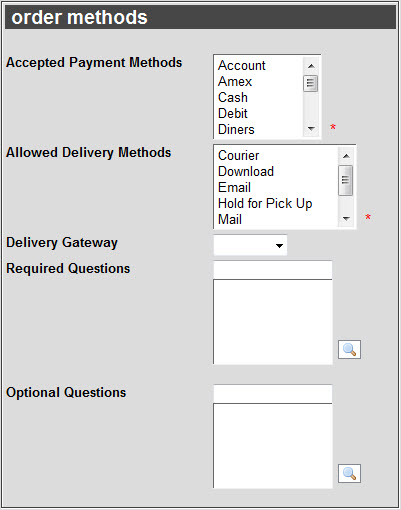Screen dimensions: 401x510
Task: Open the Required Questions search magnifier
Action: point(349,349)
